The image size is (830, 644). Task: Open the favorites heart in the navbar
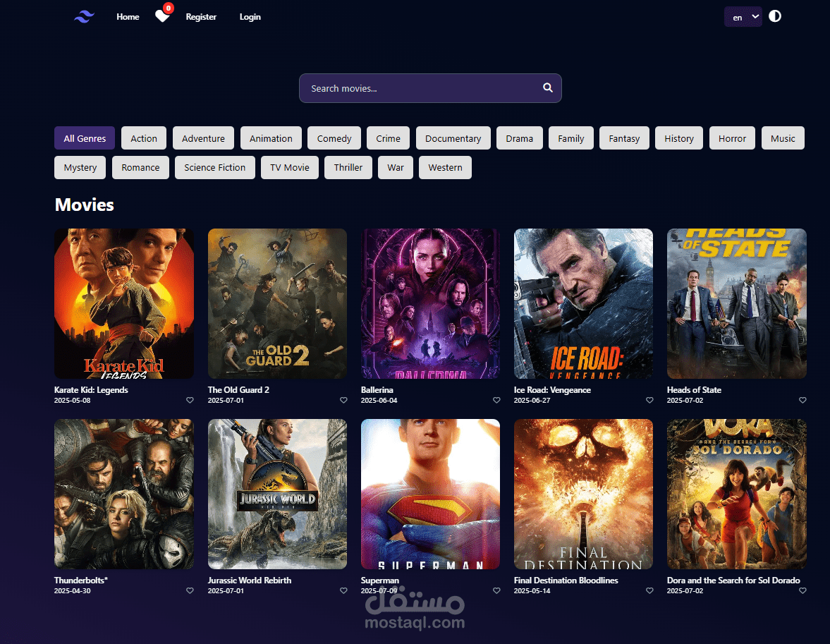pos(162,16)
